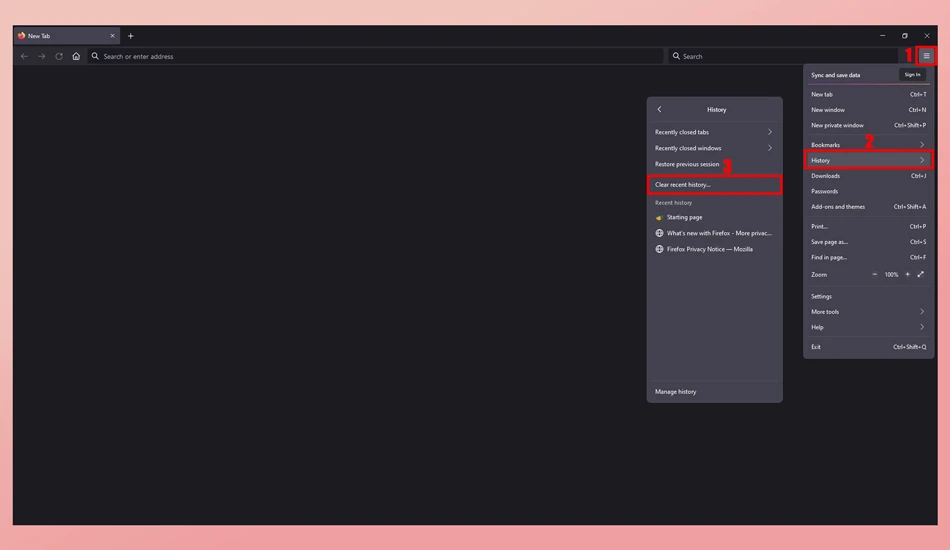Image resolution: width=950 pixels, height=550 pixels.
Task: Click the home icon in toolbar
Action: pos(76,56)
